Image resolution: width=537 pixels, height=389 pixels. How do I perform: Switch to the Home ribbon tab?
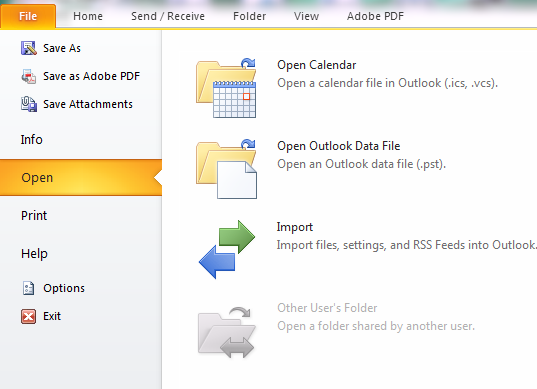(88, 16)
